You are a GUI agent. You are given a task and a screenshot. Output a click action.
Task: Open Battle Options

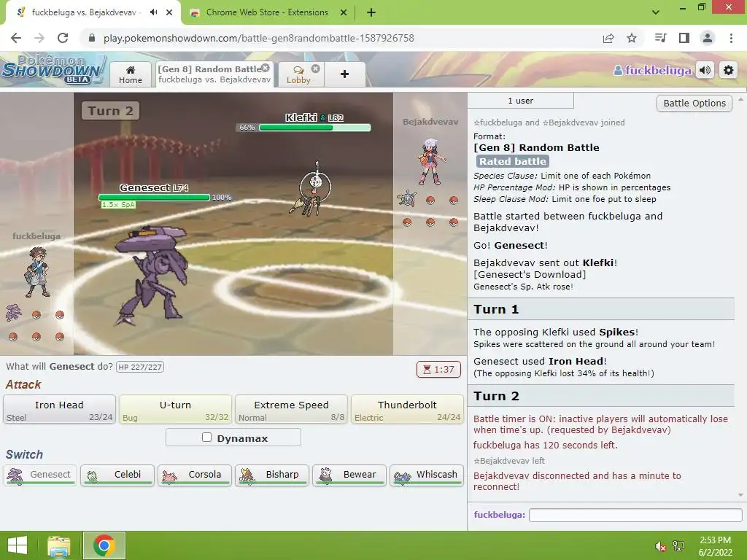[x=694, y=104]
